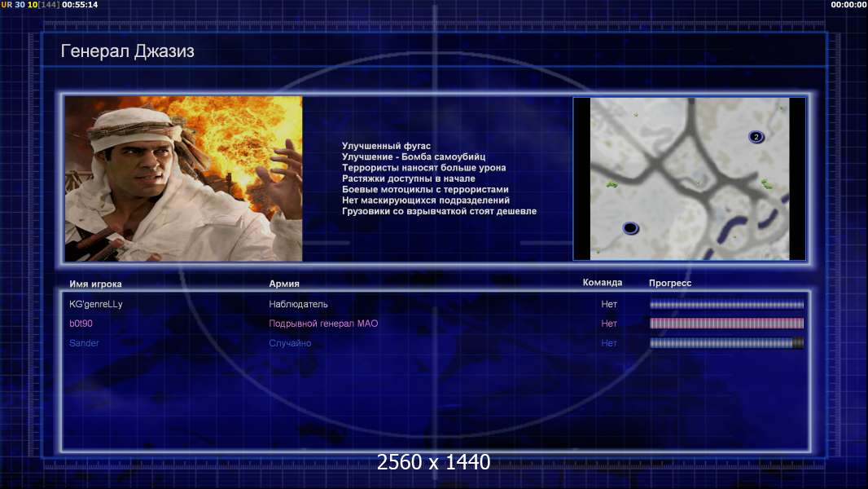
Task: Click army label 'Наблюдатель'
Action: point(298,304)
